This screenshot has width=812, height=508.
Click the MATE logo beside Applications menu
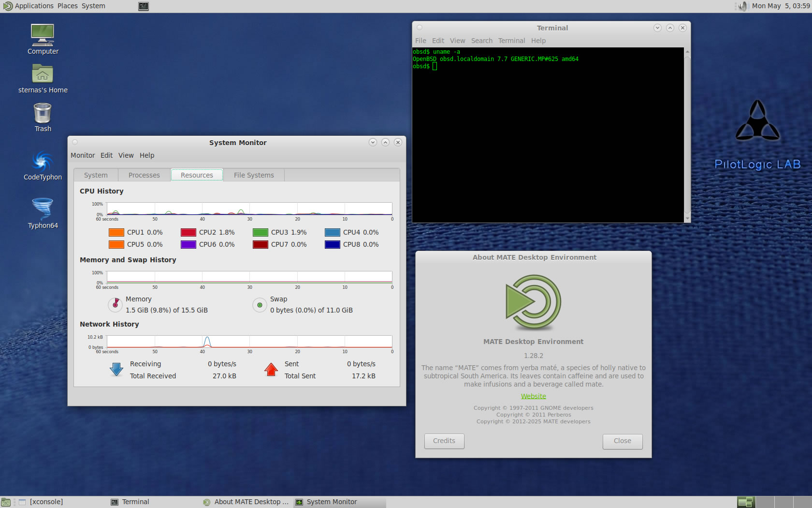(x=8, y=6)
